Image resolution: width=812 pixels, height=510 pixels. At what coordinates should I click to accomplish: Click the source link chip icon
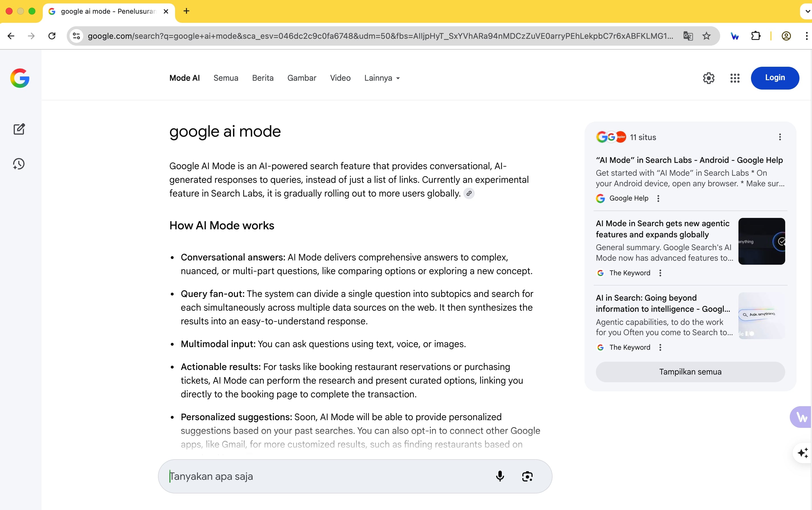tap(469, 194)
